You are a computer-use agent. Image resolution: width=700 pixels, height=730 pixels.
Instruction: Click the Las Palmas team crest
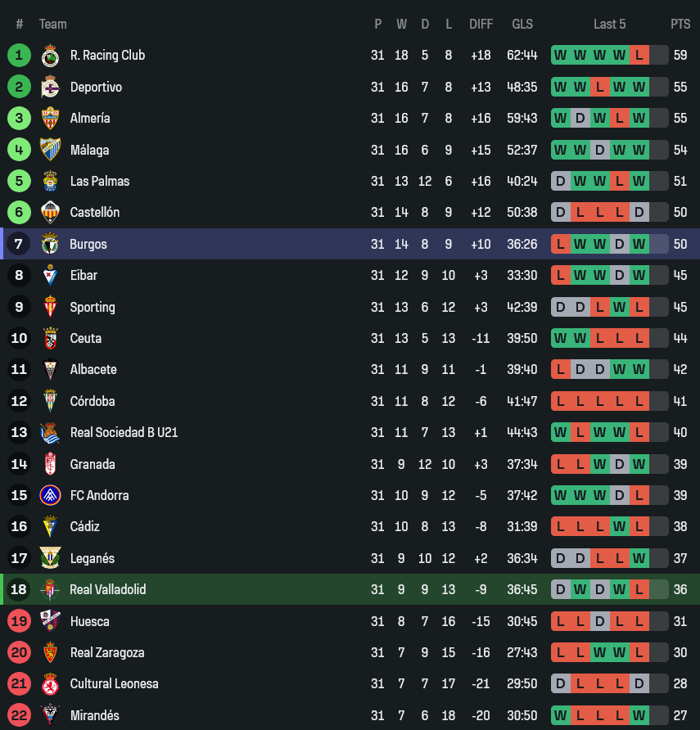click(50, 181)
